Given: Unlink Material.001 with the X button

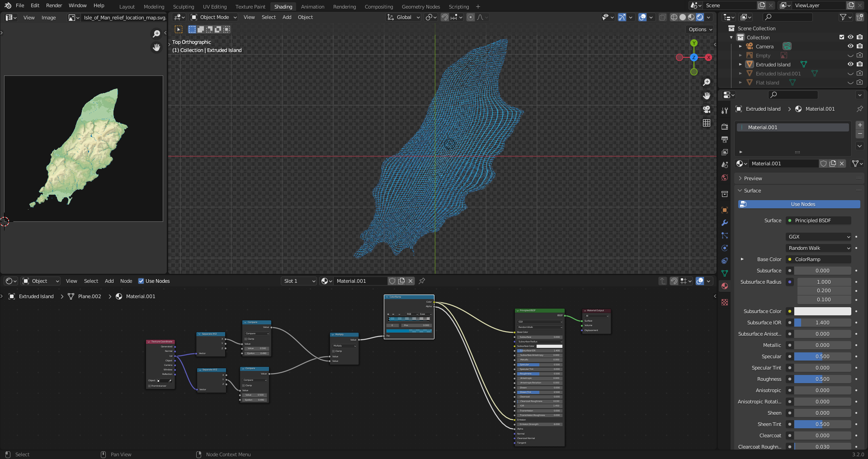Looking at the screenshot, I should [x=842, y=164].
